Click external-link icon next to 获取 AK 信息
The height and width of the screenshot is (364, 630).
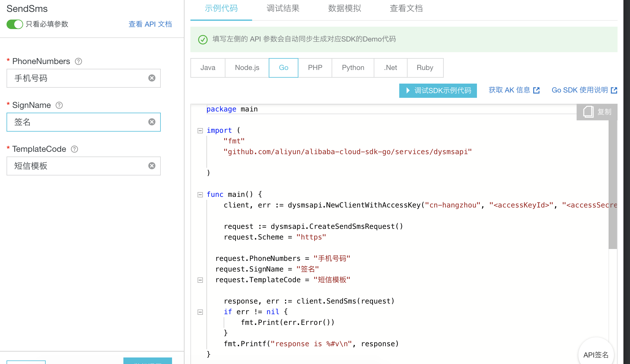pyautogui.click(x=536, y=90)
